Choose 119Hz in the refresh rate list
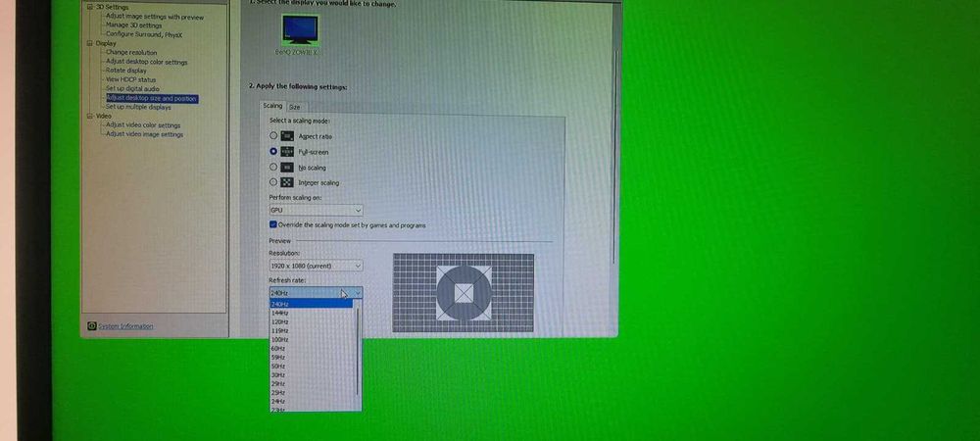980x441 pixels. tap(312, 330)
